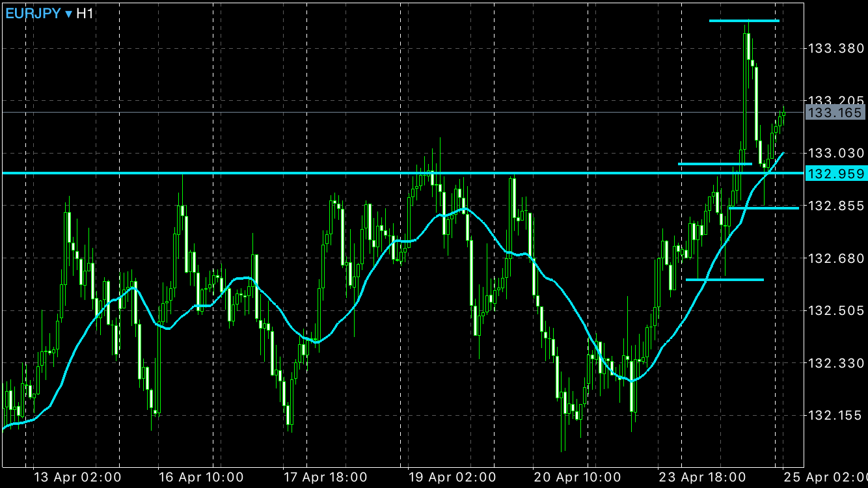Image resolution: width=868 pixels, height=488 pixels.
Task: Click the H1 timeframe label
Action: tap(85, 13)
